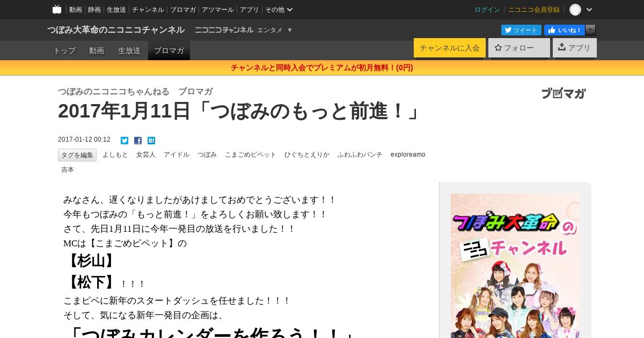Click the post date 2017-01-12 00:12
Image resolution: width=644 pixels, height=338 pixels.
click(x=84, y=139)
